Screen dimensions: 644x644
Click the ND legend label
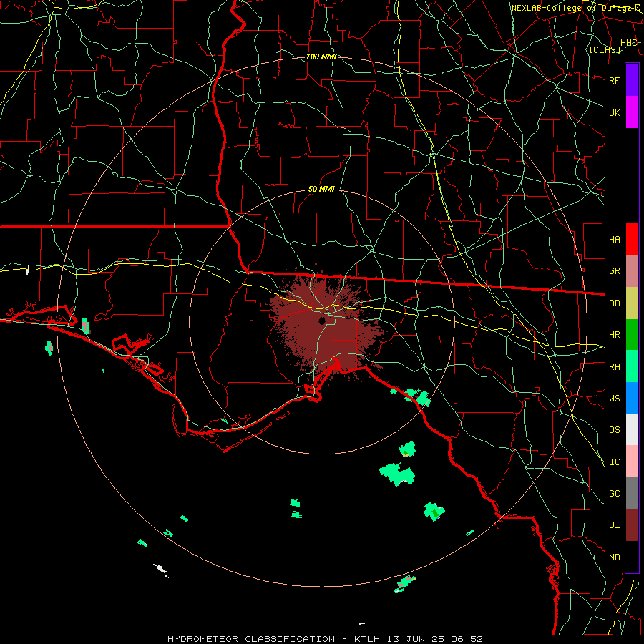(614, 557)
